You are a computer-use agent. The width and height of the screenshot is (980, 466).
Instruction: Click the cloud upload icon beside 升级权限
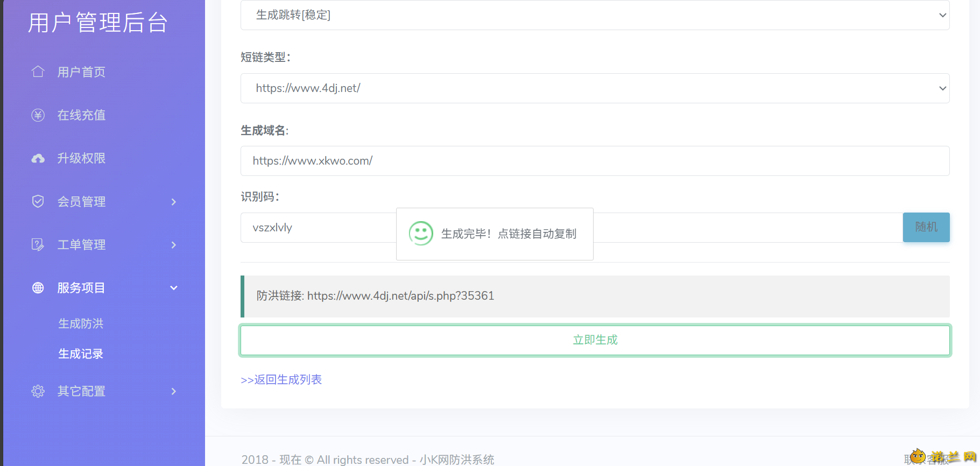pyautogui.click(x=38, y=158)
